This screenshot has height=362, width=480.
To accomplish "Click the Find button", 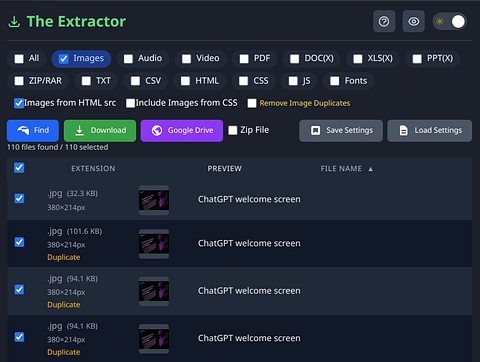I will pyautogui.click(x=33, y=130).
